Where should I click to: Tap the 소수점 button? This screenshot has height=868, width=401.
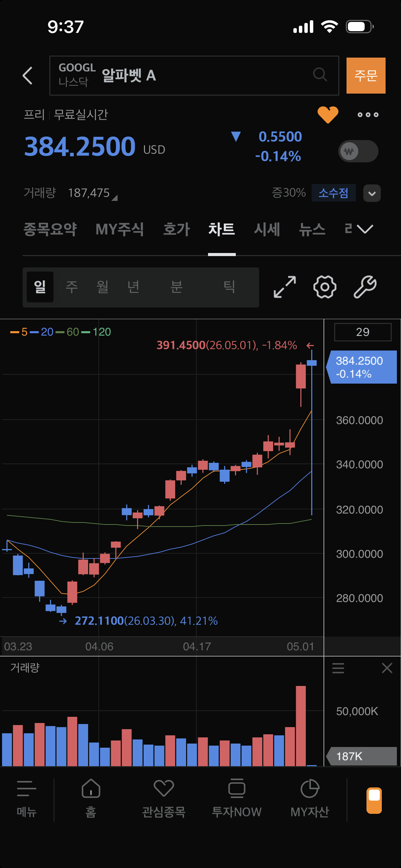point(333,193)
